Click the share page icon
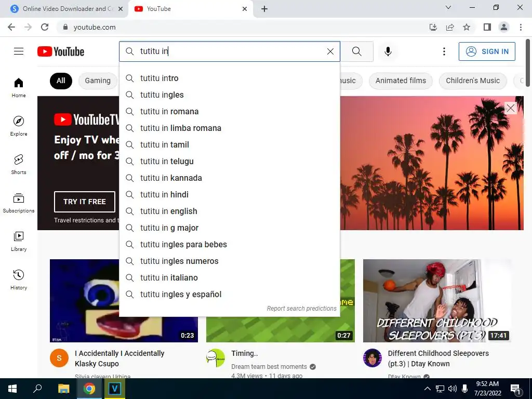Viewport: 532px width, 399px height. [x=450, y=27]
